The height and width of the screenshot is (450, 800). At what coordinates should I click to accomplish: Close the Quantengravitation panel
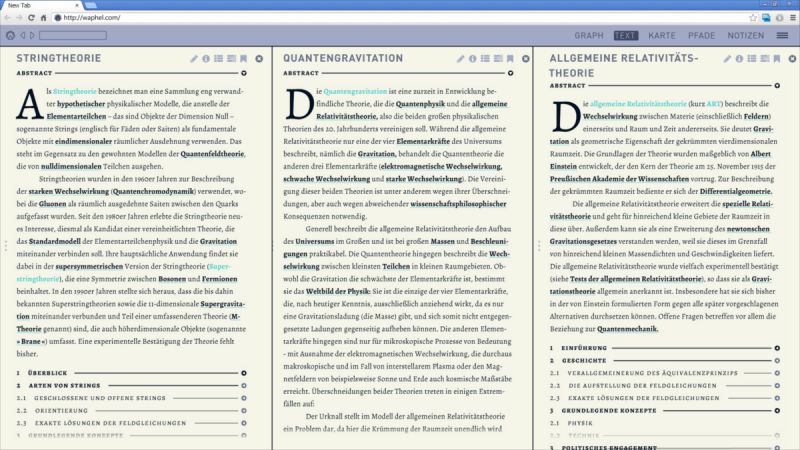pos(526,59)
